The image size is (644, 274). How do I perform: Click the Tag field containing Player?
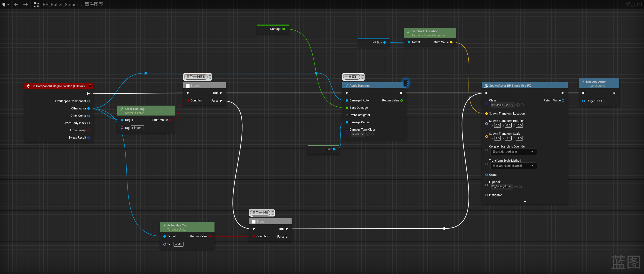(x=137, y=128)
